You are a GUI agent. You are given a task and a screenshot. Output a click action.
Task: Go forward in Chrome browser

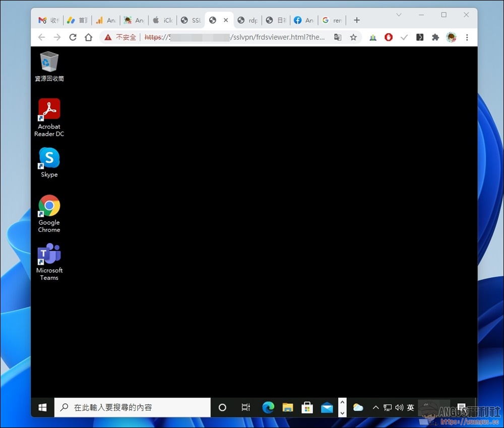pyautogui.click(x=57, y=37)
